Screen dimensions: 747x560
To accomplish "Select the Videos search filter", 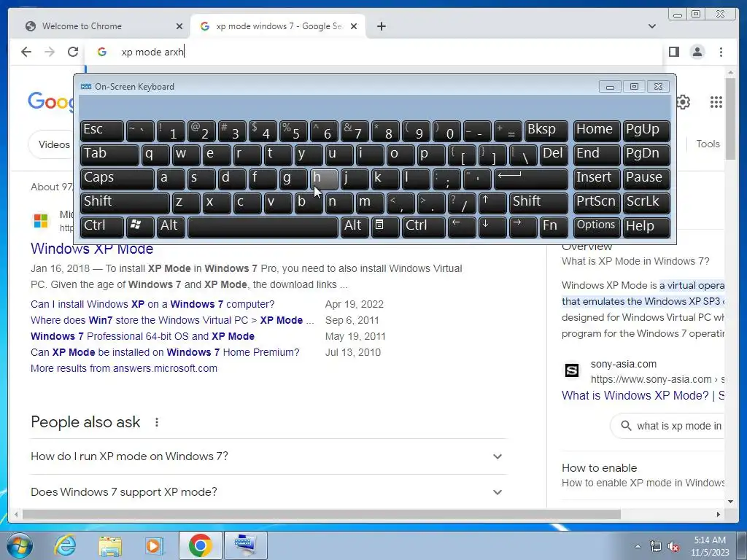I will (x=53, y=144).
